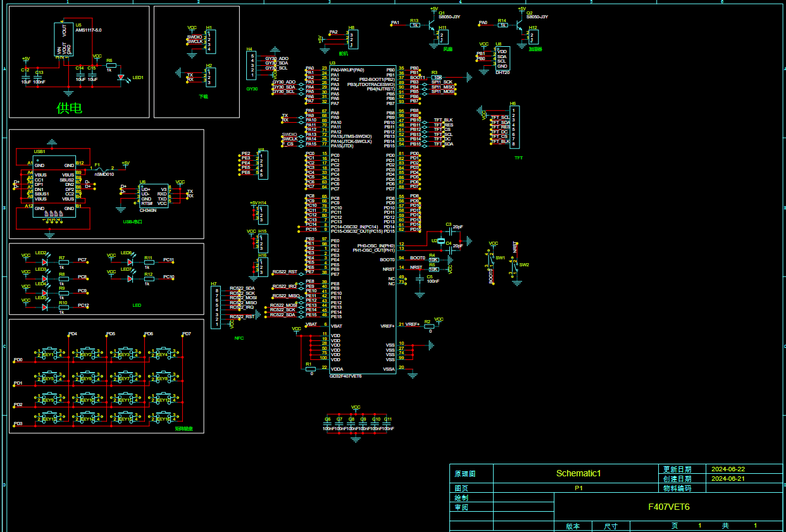Click the Q1 S8050-J3Y transistor
The width and height of the screenshot is (786, 532).
click(434, 26)
